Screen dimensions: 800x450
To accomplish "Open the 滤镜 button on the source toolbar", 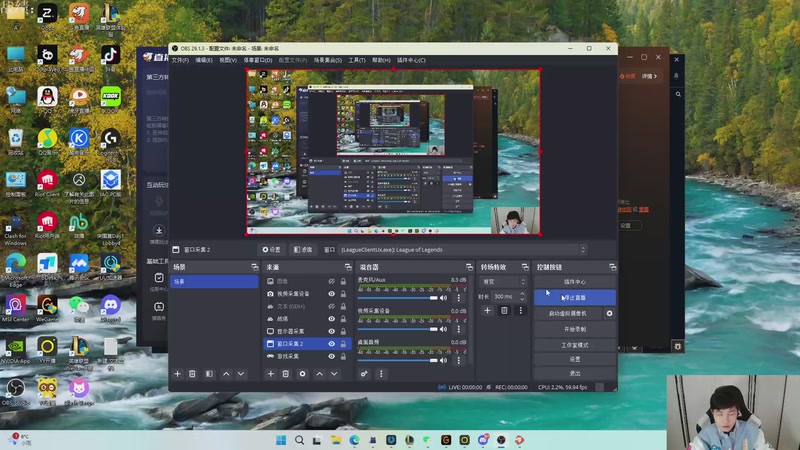I will point(303,250).
